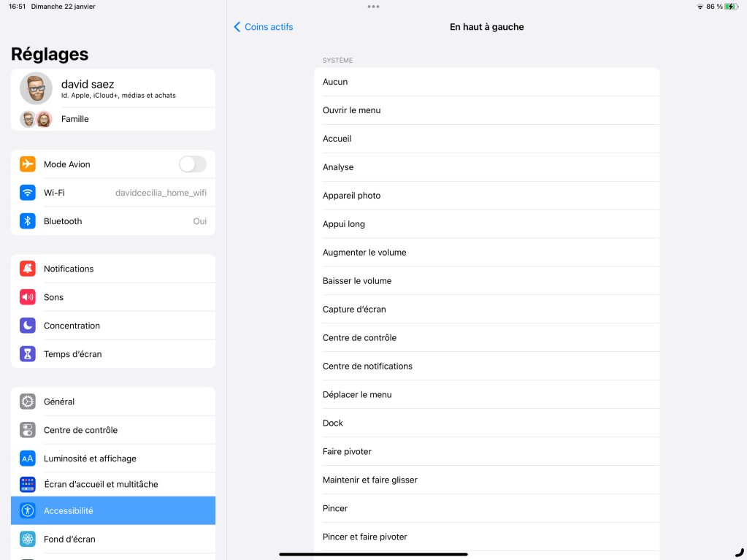Select the Aucun option

(486, 82)
